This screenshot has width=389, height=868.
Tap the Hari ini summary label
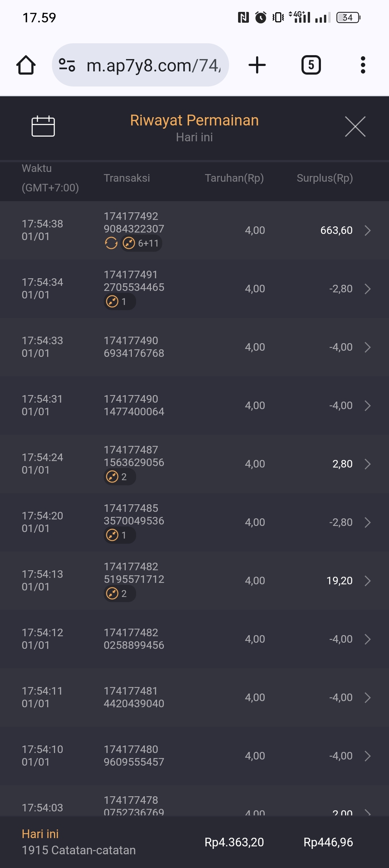[x=40, y=834]
